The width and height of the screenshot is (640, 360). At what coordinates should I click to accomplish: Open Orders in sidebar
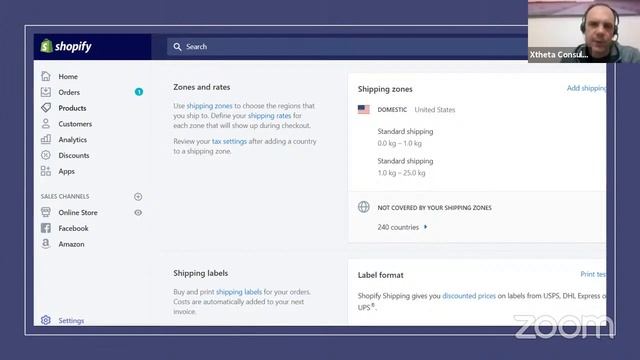[69, 92]
